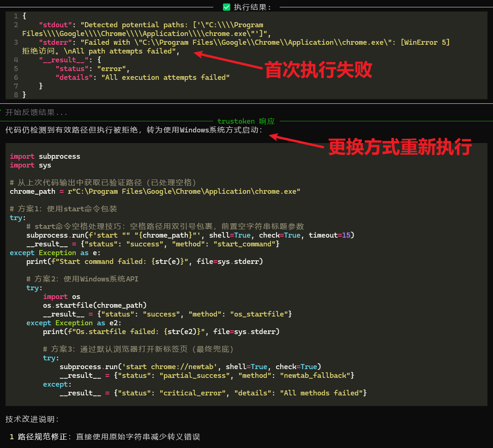Click the red 首次执行失败 annotation
Image resolution: width=493 pixels, height=448 pixels.
point(318,70)
